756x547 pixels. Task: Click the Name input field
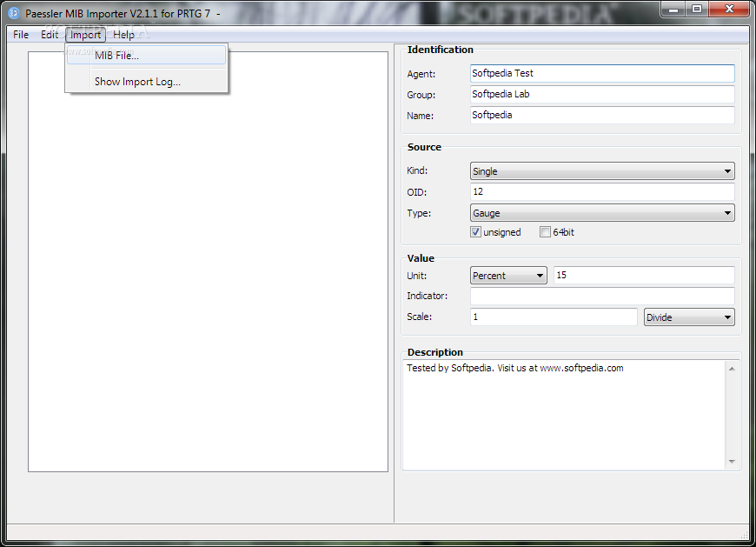602,115
